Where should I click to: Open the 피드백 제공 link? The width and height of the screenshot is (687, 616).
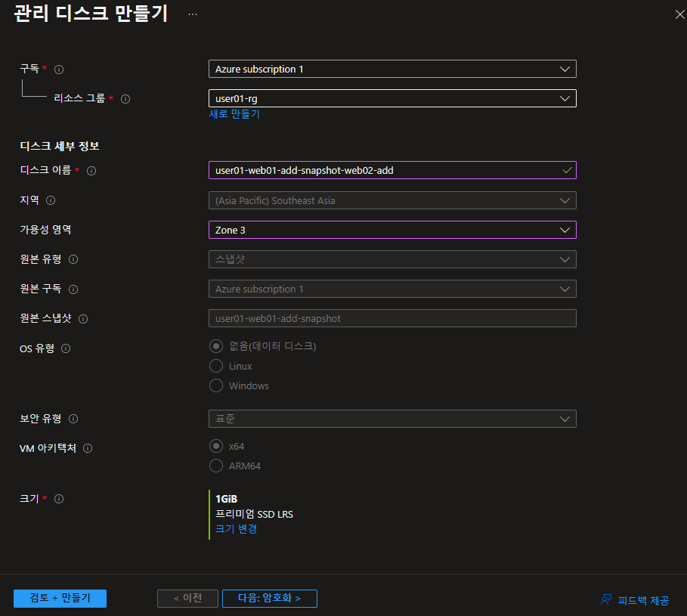643,600
